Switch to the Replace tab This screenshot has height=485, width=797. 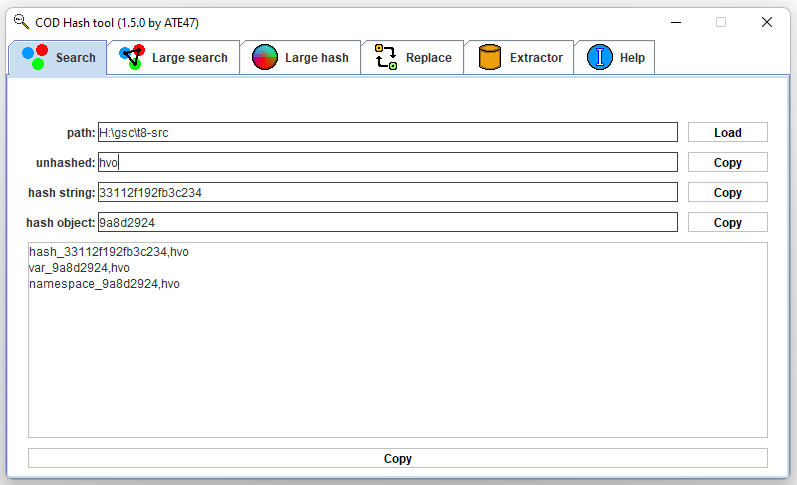(x=412, y=57)
